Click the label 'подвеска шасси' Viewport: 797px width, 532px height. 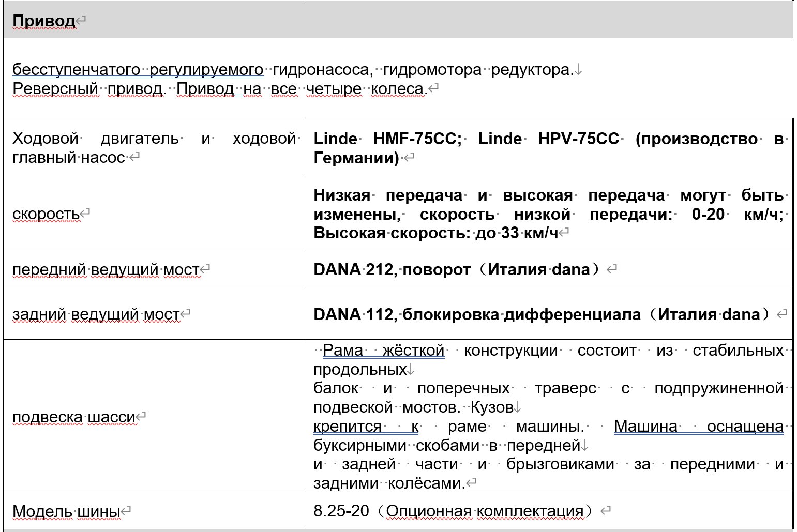(x=73, y=417)
